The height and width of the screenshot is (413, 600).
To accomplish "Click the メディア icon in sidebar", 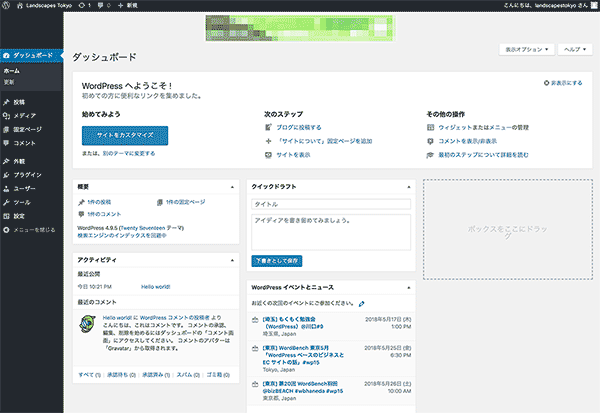I will point(6,116).
